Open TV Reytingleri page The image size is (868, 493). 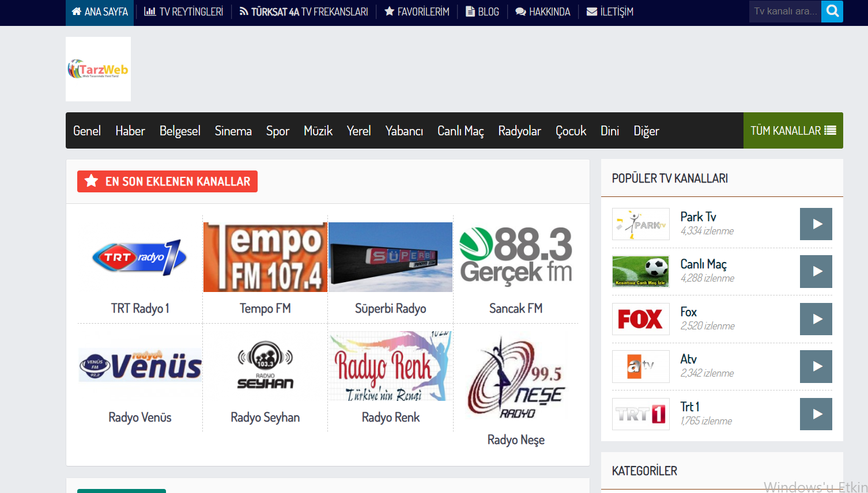[183, 12]
